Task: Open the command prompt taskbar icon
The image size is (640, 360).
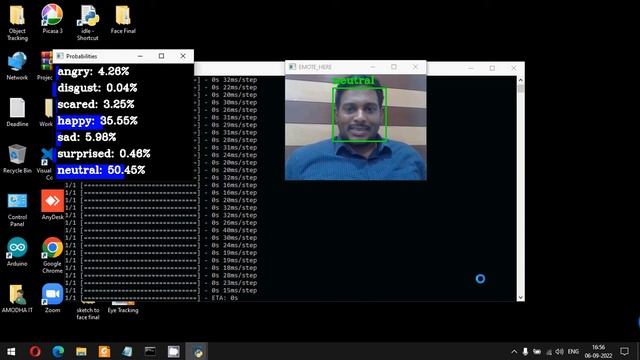Action: tap(150, 351)
